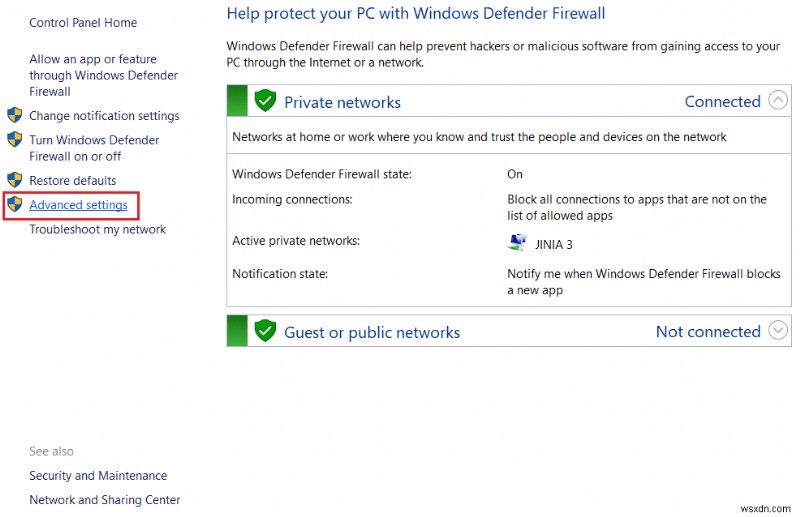Screen dimensions: 800x517
Task: Click green check shield for Guest or public networks
Action: [x=265, y=331]
